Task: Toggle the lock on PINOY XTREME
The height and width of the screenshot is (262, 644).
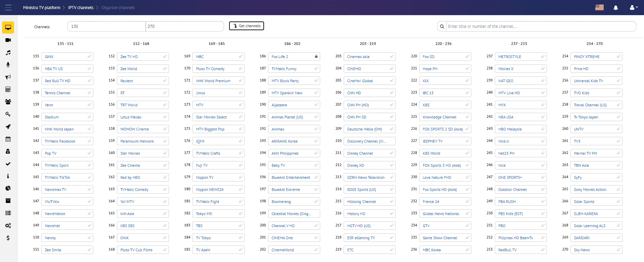Action: point(618,56)
